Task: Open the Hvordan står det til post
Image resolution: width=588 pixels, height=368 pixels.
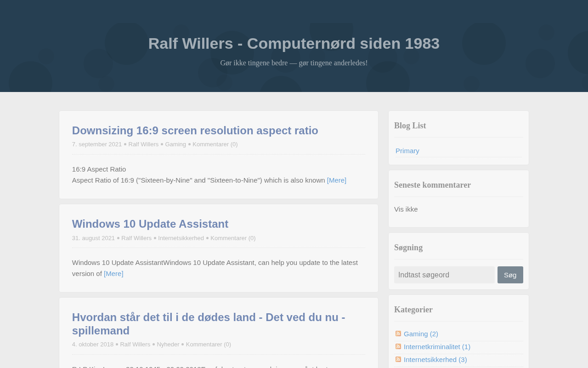Action: pos(209,324)
